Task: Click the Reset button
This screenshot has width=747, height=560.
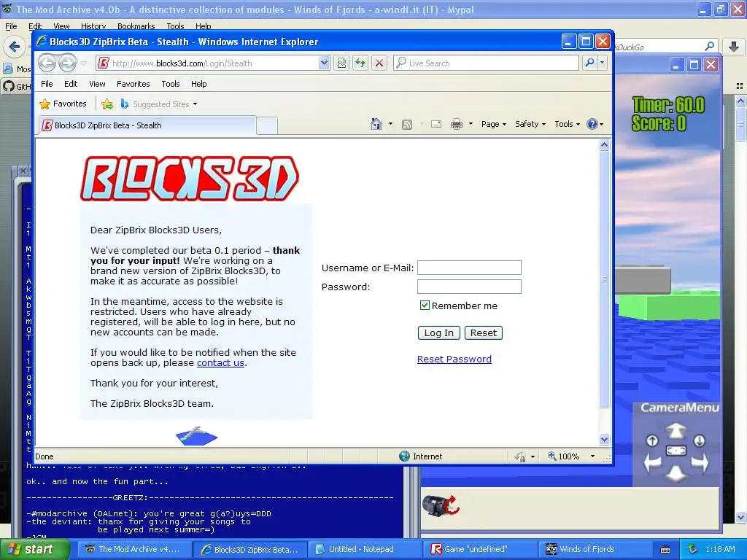Action: 483,332
